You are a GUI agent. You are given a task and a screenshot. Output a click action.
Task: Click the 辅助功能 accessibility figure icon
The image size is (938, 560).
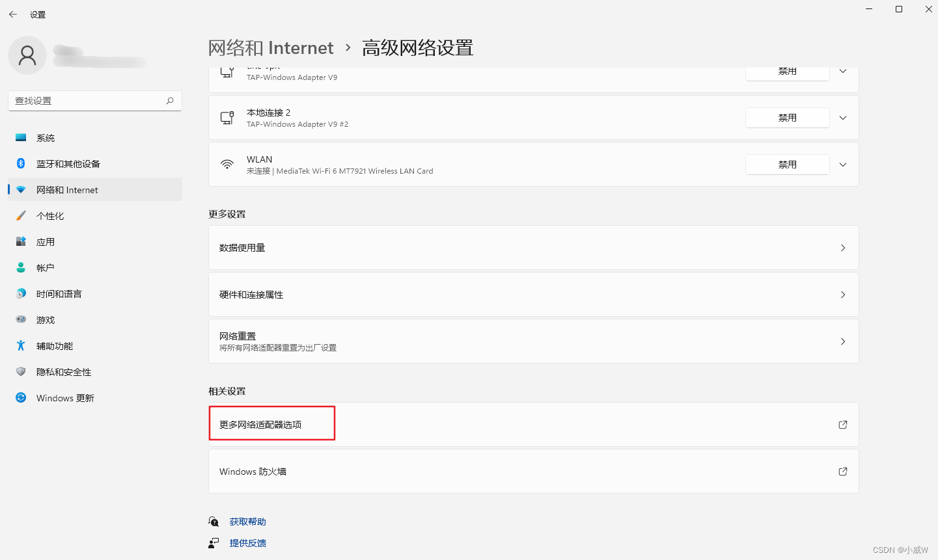pyautogui.click(x=21, y=346)
